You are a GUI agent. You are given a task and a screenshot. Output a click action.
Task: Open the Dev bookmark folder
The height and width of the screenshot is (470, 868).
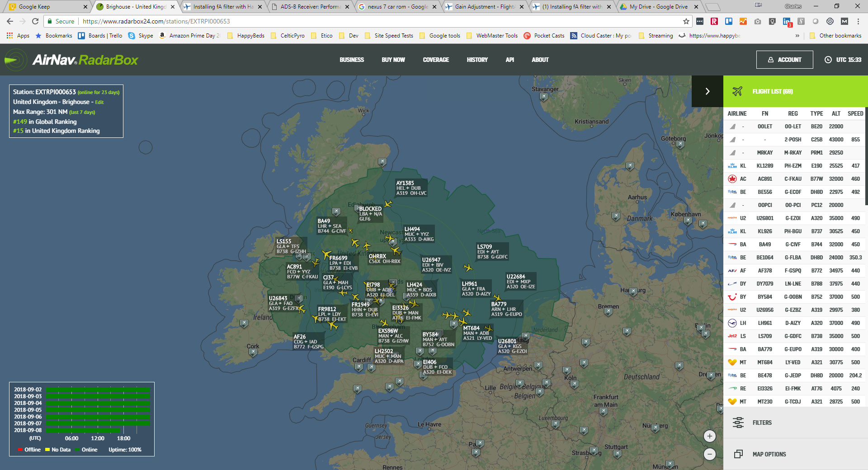(x=349, y=36)
